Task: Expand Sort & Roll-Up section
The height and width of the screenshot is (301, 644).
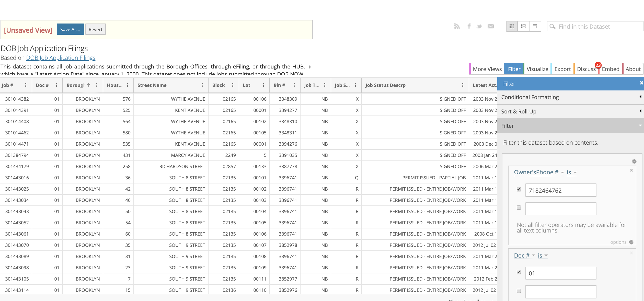Action: 570,111
